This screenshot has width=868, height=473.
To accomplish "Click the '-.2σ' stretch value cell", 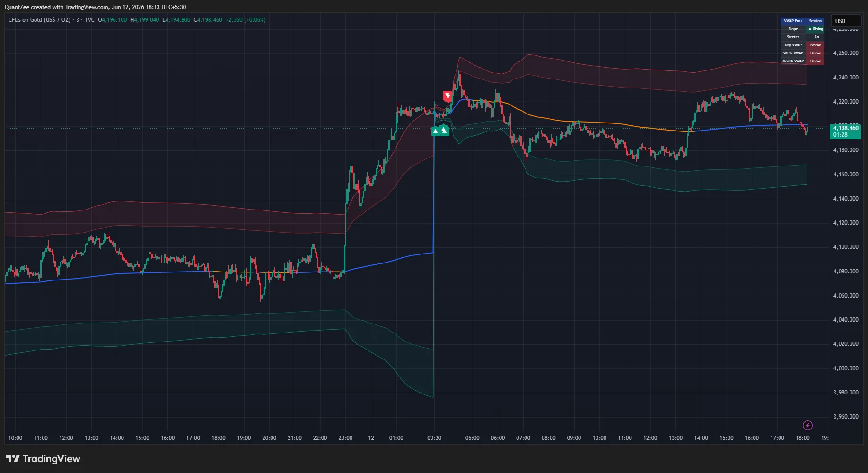I will point(815,37).
